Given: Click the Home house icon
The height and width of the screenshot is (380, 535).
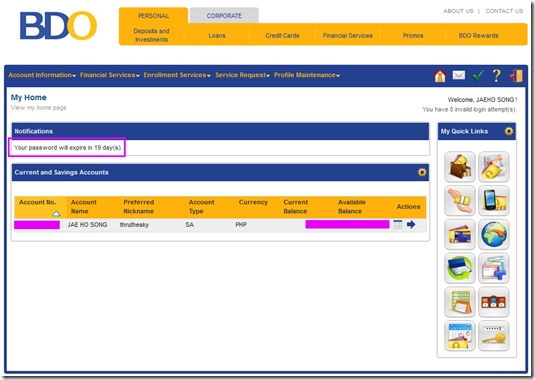Looking at the screenshot, I should click(440, 75).
